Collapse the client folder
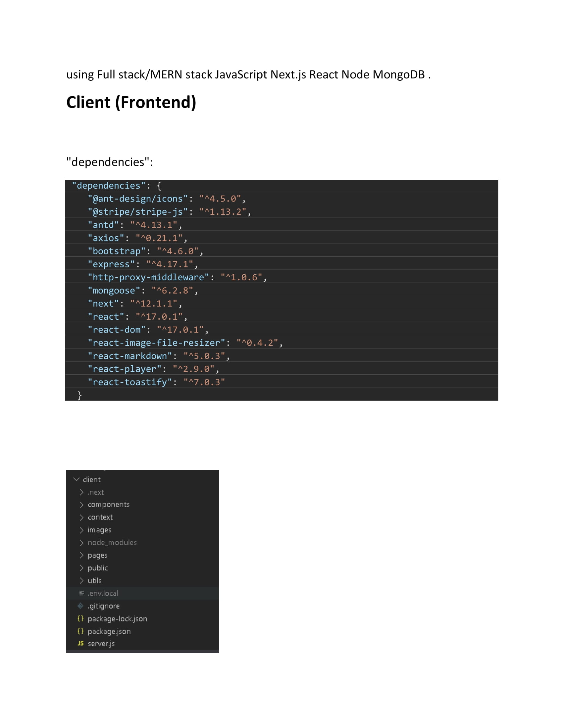563x728 pixels. 77,479
